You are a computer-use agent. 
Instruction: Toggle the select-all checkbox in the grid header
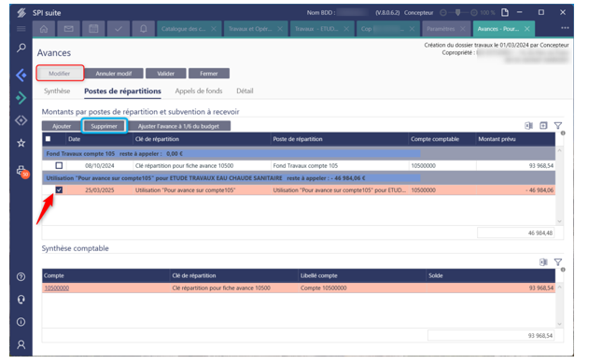pyautogui.click(x=49, y=139)
